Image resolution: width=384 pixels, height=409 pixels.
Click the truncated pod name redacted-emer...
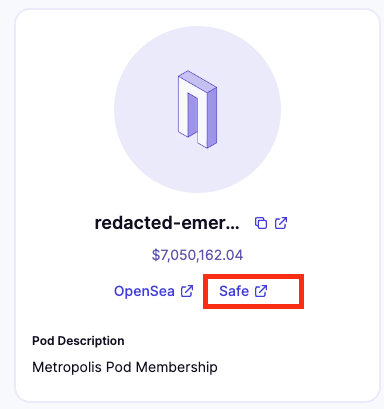(x=167, y=223)
